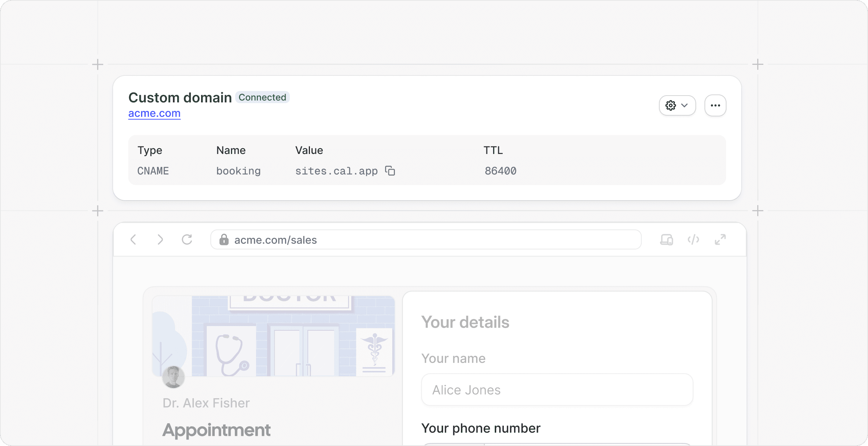Reload the preview page

pyautogui.click(x=187, y=240)
